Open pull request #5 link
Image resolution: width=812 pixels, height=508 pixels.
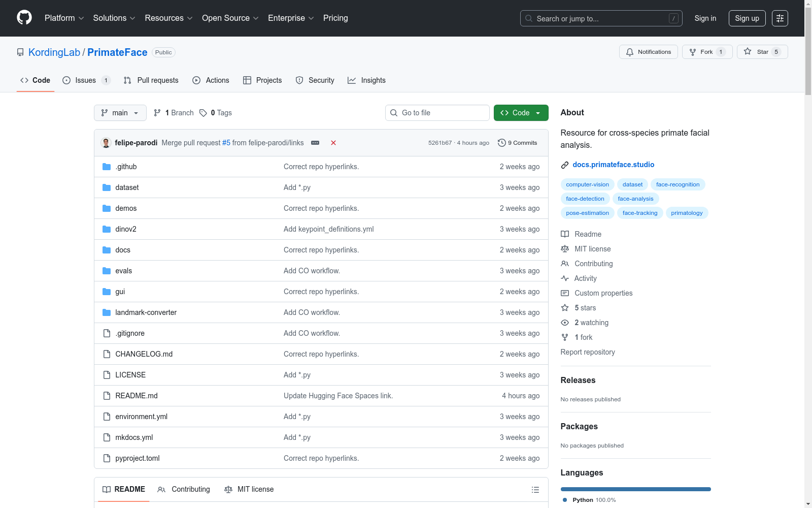(226, 143)
